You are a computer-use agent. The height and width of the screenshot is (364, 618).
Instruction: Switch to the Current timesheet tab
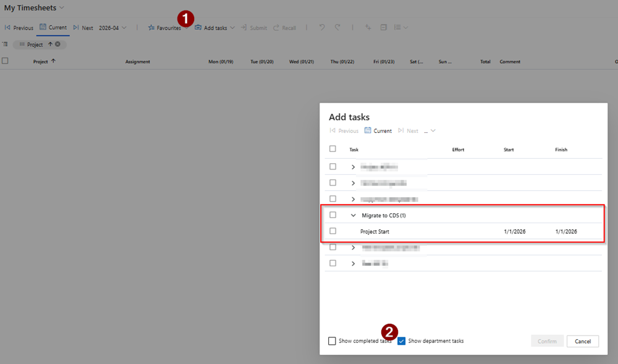click(x=53, y=28)
